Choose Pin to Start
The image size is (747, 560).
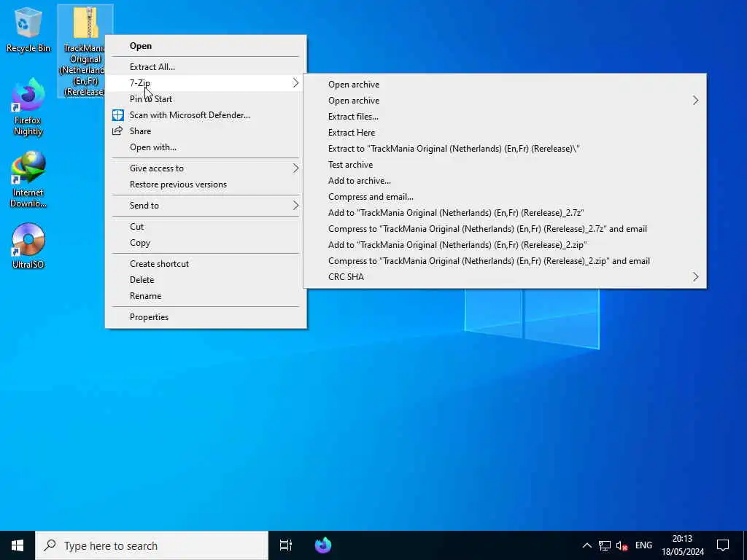tap(206, 99)
